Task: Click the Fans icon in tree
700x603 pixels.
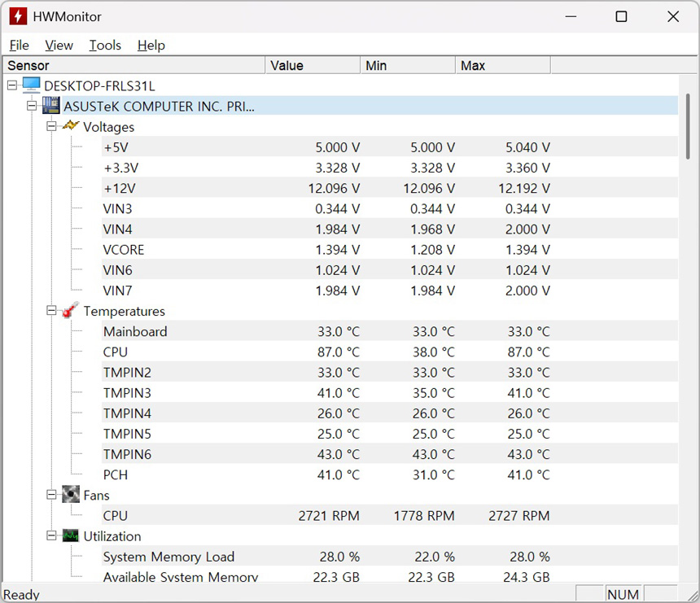Action: [71, 495]
